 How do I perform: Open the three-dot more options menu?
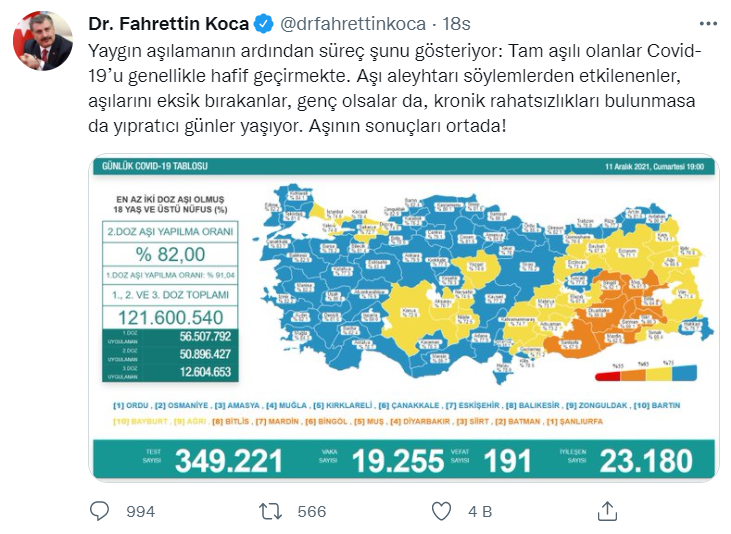point(707,23)
